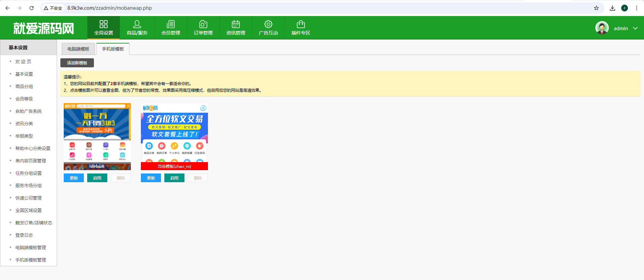This screenshot has width=644, height=280.
Task: Click browser forward arrow
Action: click(19, 8)
